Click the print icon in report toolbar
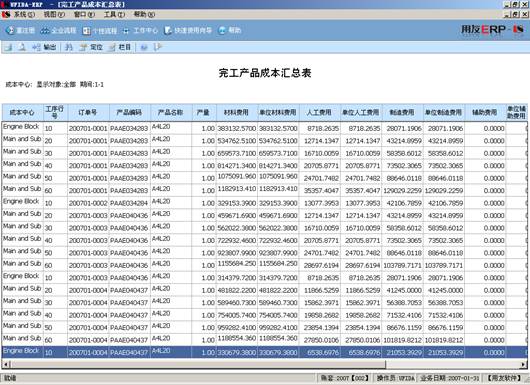 pyautogui.click(x=8, y=47)
